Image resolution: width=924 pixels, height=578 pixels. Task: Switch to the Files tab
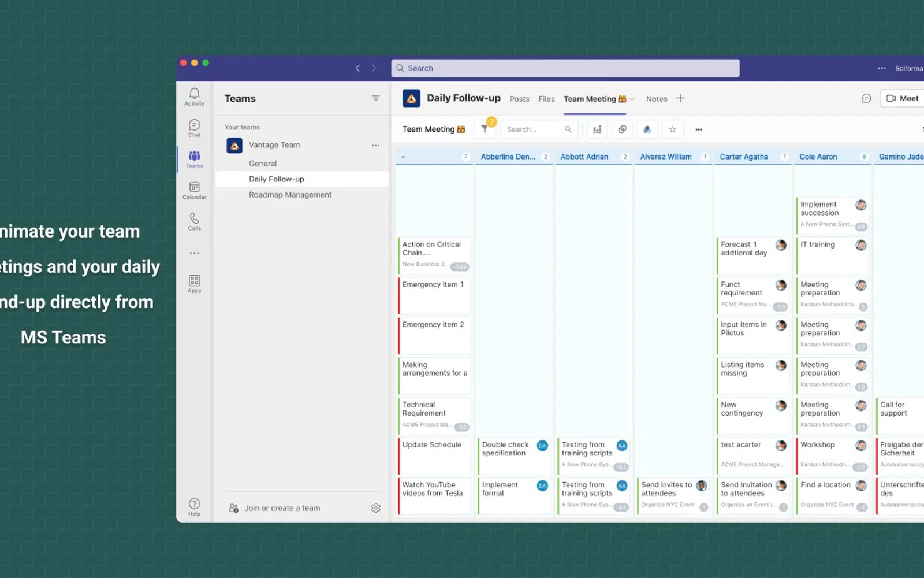pyautogui.click(x=546, y=99)
